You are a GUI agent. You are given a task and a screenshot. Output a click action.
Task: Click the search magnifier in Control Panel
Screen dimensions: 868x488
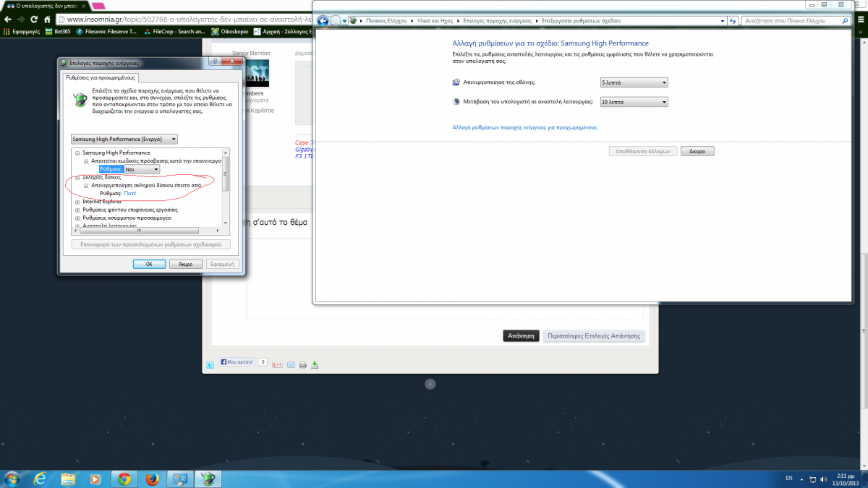[846, 21]
